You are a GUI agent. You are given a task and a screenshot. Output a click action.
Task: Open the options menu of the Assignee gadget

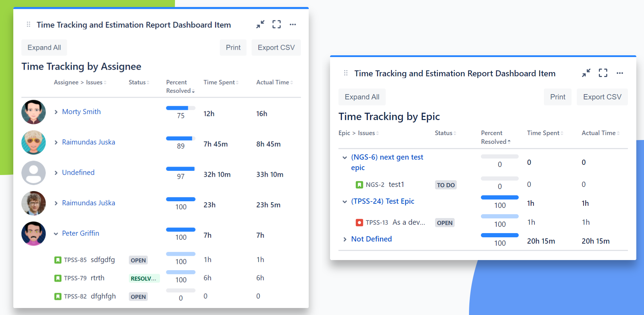point(293,24)
